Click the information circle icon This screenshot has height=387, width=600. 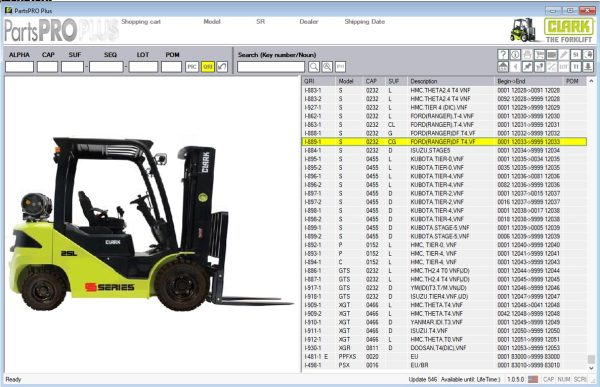pyautogui.click(x=515, y=55)
